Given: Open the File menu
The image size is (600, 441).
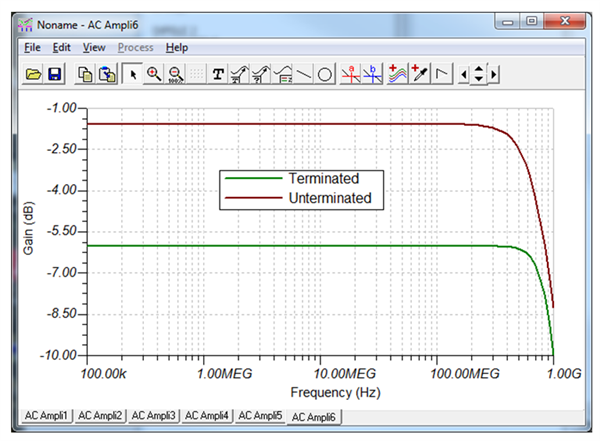Looking at the screenshot, I should [32, 47].
